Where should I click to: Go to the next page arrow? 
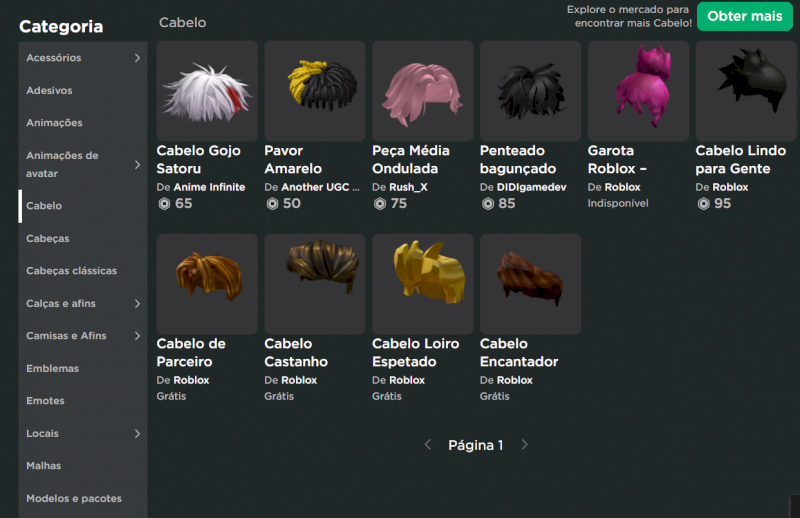(x=524, y=445)
